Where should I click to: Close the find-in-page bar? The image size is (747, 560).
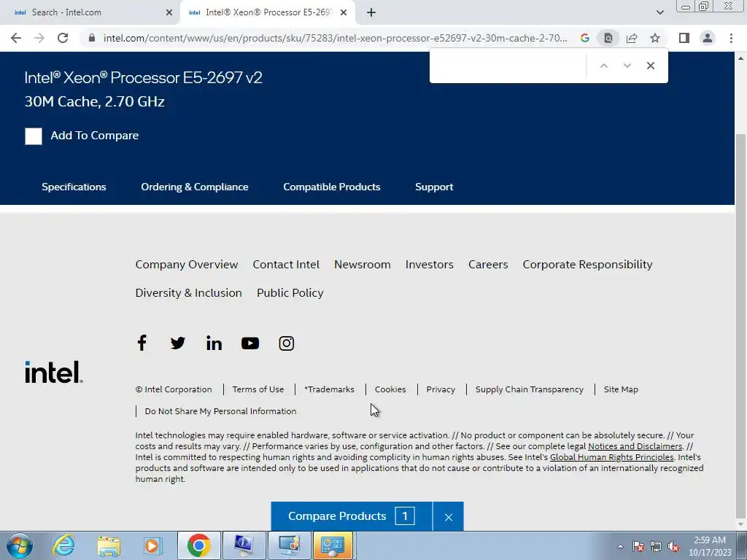[x=650, y=66]
